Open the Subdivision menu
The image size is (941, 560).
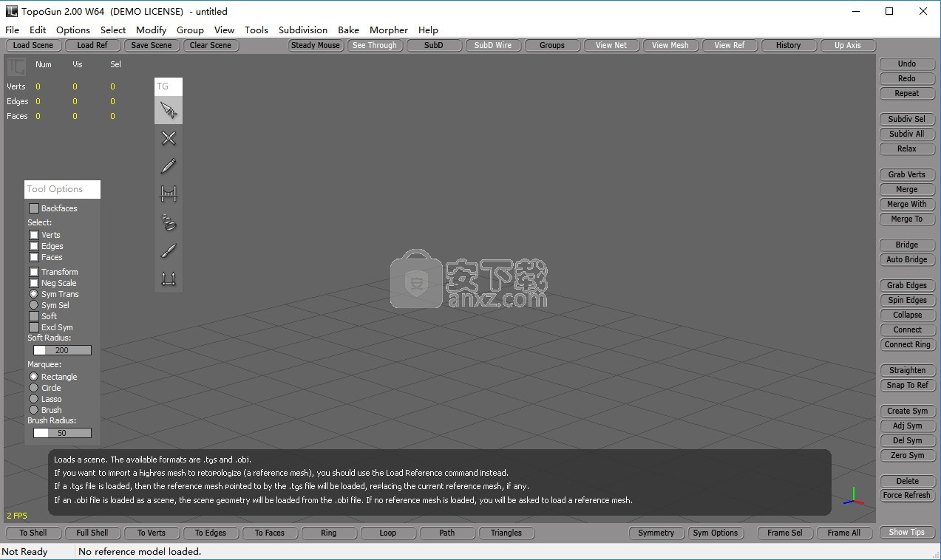pos(303,30)
